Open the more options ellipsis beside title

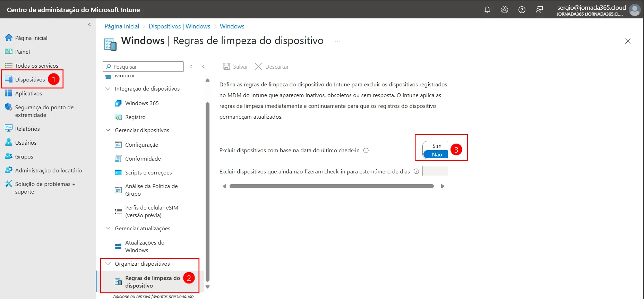pos(337,41)
